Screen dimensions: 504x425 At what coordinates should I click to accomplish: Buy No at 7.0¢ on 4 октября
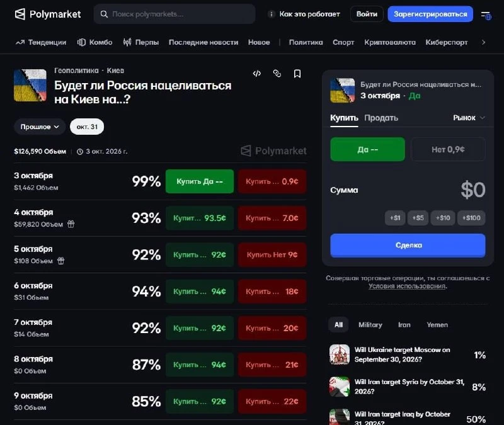(272, 218)
